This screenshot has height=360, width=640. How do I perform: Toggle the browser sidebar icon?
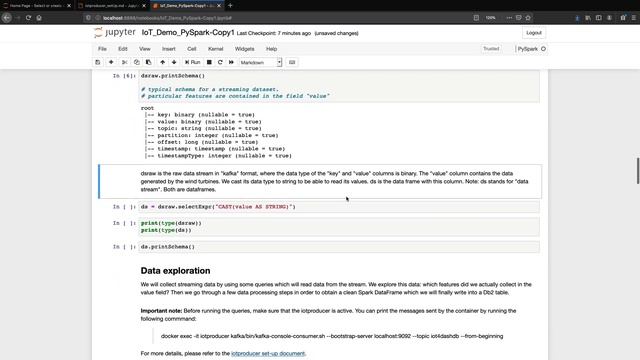click(x=598, y=18)
